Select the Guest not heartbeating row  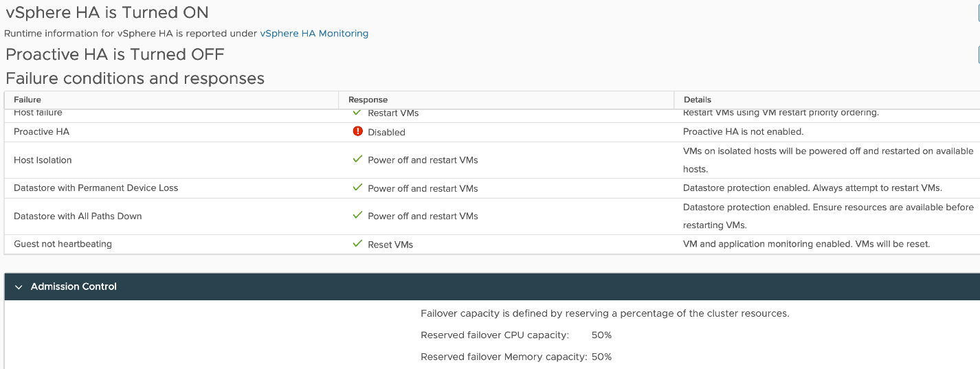tap(63, 244)
